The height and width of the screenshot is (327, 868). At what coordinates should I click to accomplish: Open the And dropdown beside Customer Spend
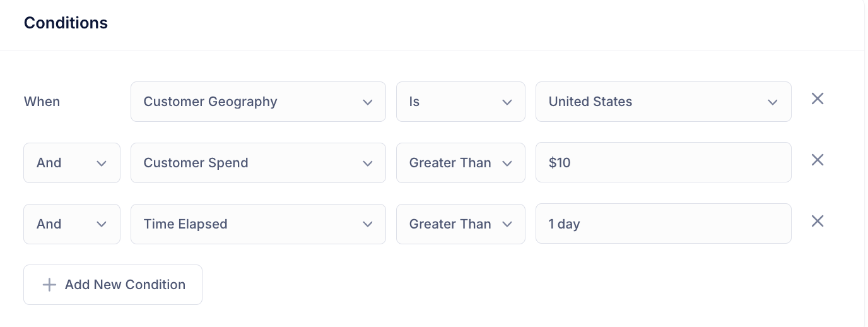click(71, 163)
